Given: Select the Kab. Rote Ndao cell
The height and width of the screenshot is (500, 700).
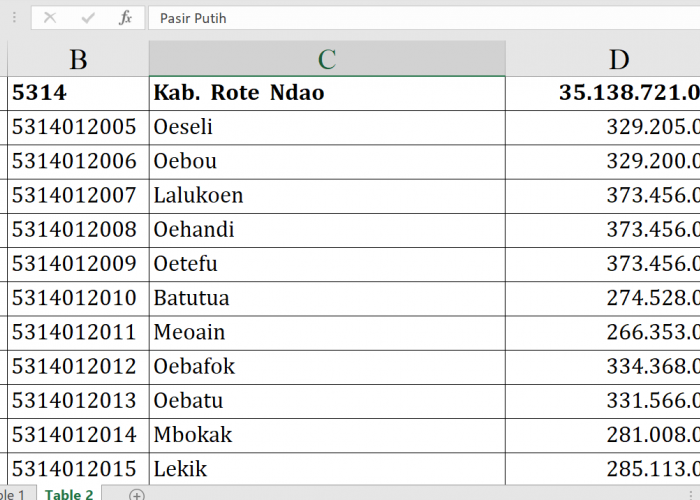Looking at the screenshot, I should point(327,93).
